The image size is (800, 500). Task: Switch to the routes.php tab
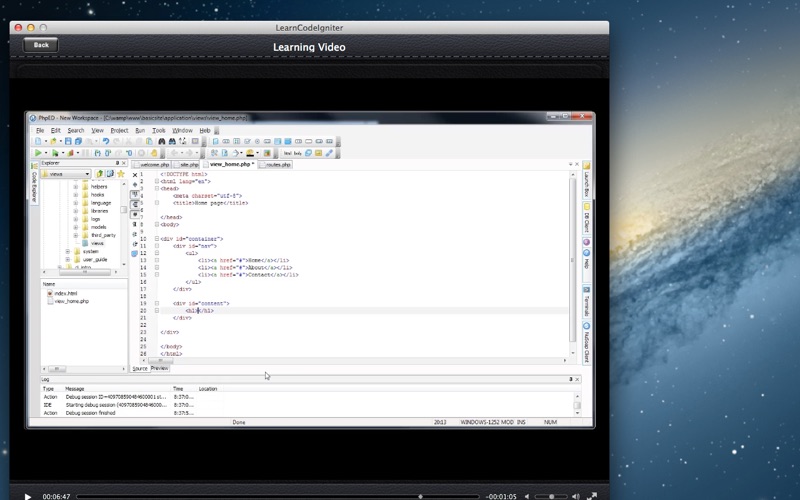pos(275,165)
